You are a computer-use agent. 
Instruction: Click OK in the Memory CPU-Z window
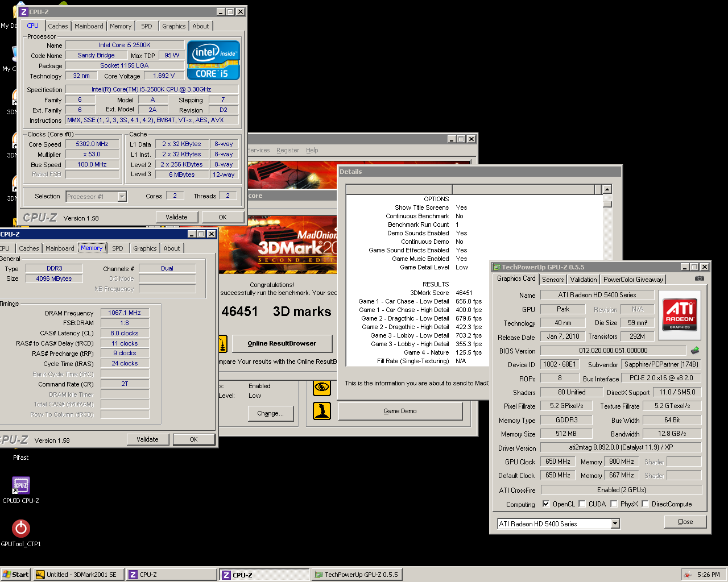point(193,439)
